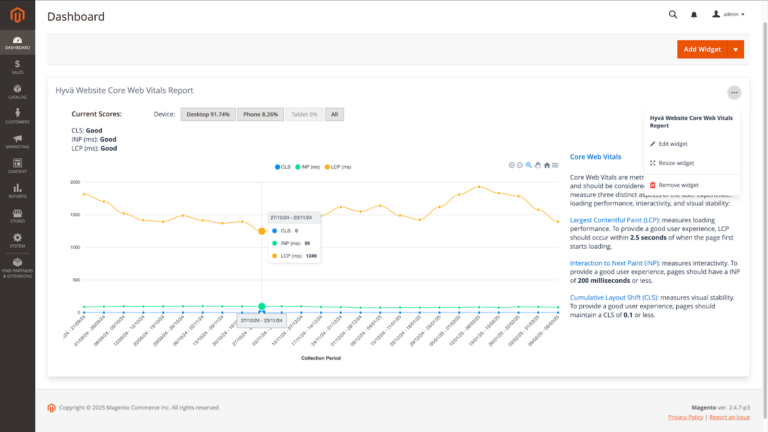Viewport: 768px width, 432px height.
Task: Click the highlighted green INP data point
Action: 262,307
